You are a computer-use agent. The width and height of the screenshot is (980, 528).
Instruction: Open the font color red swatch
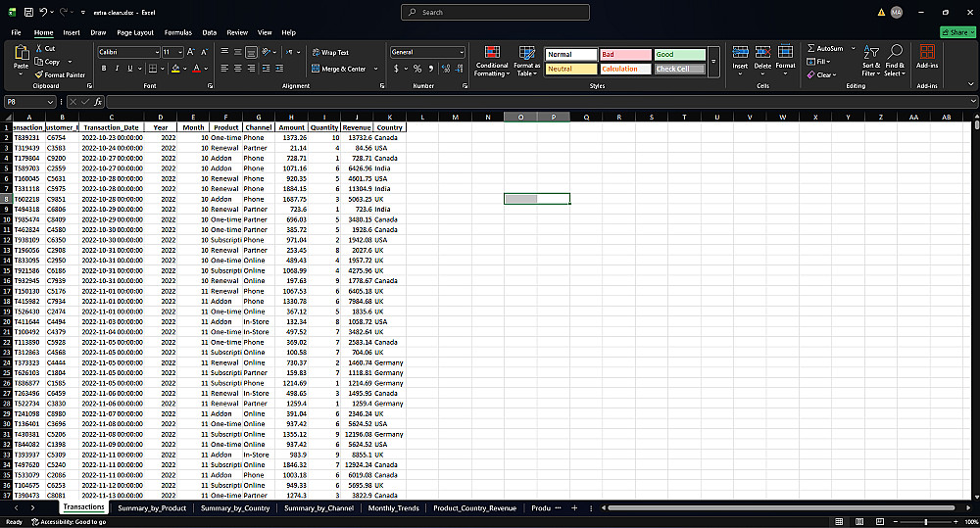(x=196, y=69)
